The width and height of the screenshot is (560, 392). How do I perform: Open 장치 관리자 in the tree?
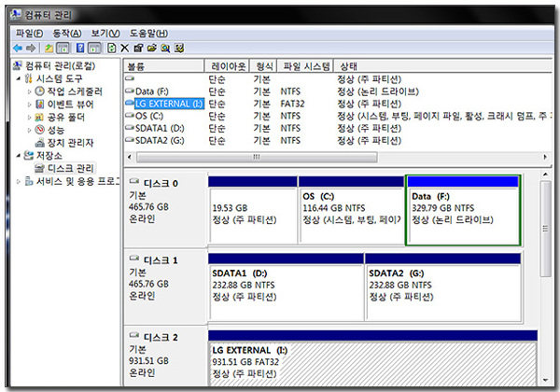pos(70,143)
